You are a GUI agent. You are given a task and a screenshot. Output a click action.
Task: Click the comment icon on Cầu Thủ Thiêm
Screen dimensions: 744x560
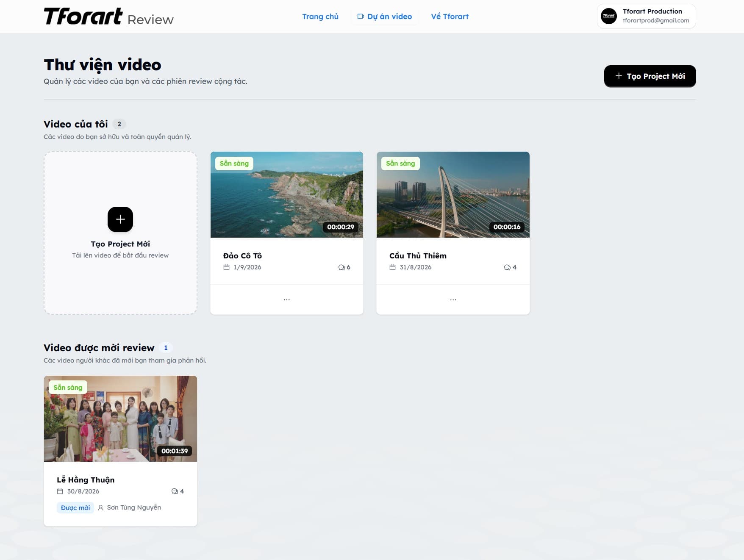tap(507, 267)
